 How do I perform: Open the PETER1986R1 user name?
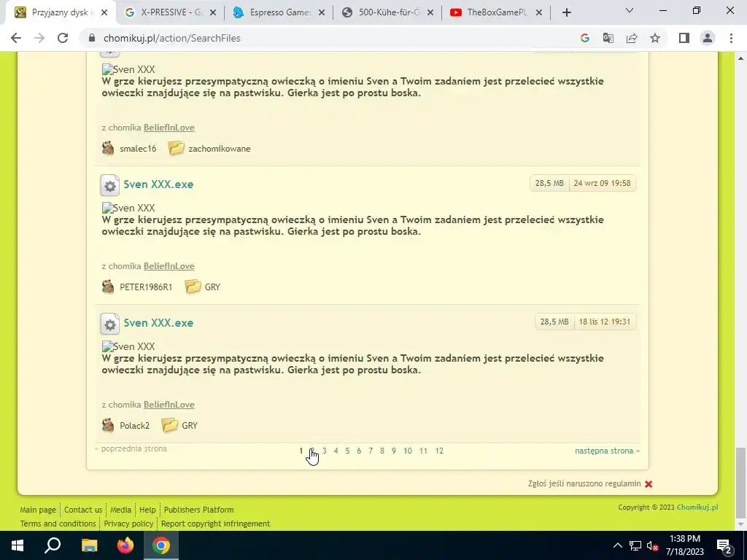pos(146,287)
